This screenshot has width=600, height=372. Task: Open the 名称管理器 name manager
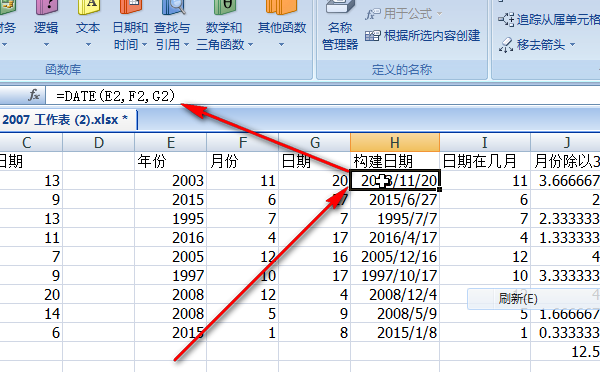(340, 25)
